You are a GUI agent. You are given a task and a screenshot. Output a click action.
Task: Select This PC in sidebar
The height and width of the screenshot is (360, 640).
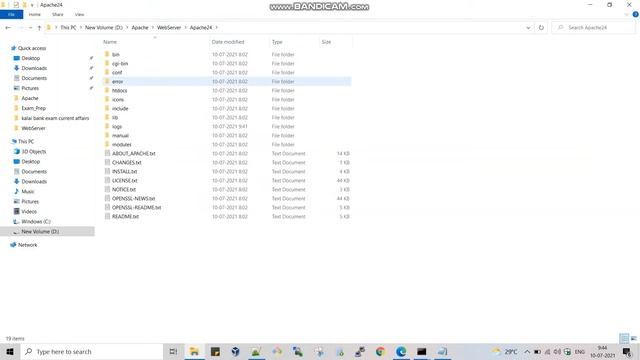coord(26,141)
